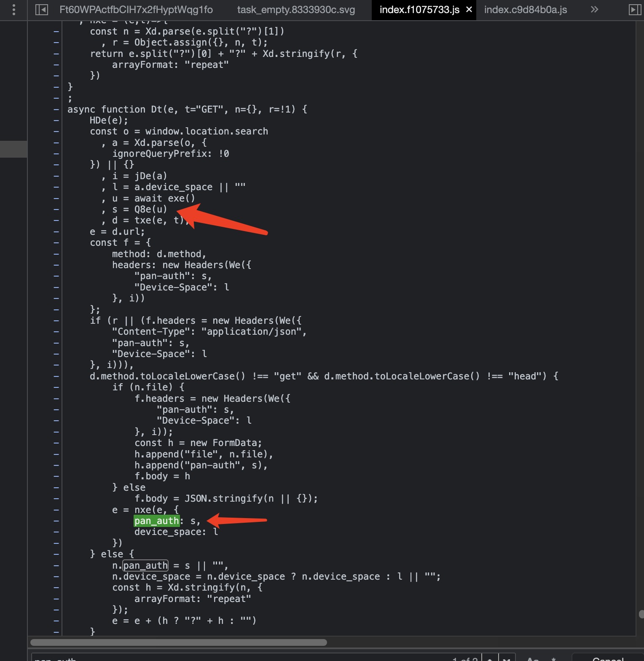Click the 'f.body = h' line
This screenshot has width=644, height=661.
(162, 476)
